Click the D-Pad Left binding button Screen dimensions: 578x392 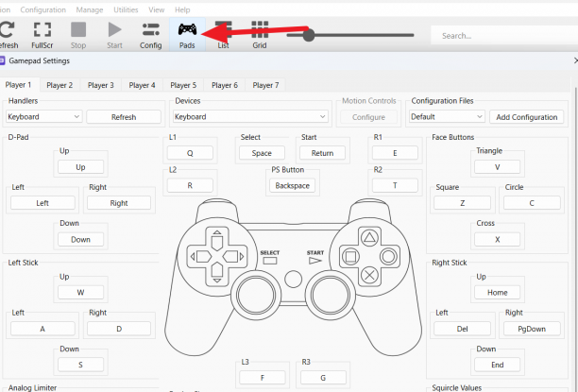42,203
